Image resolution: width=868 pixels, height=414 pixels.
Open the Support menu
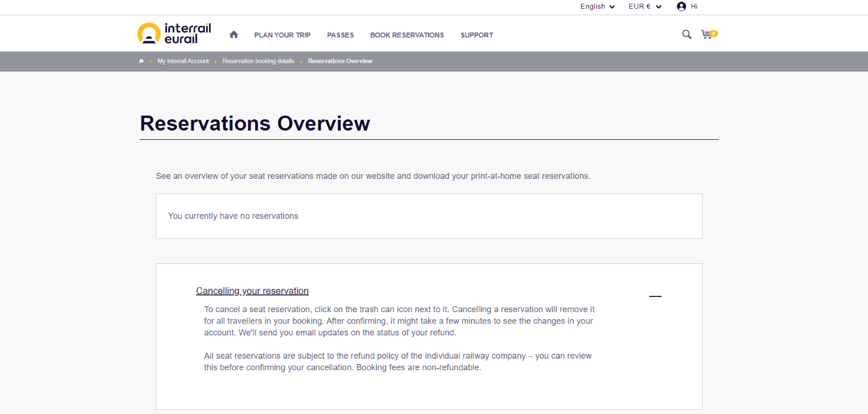[476, 35]
